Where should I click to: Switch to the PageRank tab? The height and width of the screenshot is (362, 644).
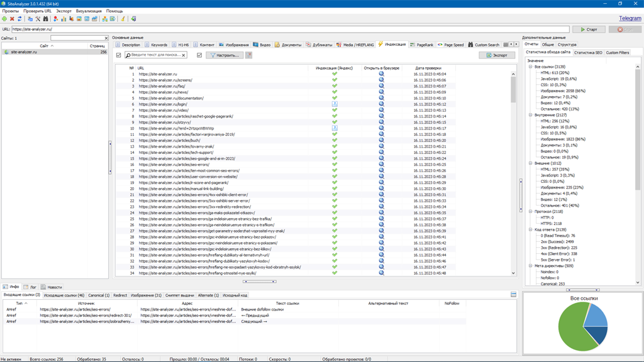click(421, 45)
